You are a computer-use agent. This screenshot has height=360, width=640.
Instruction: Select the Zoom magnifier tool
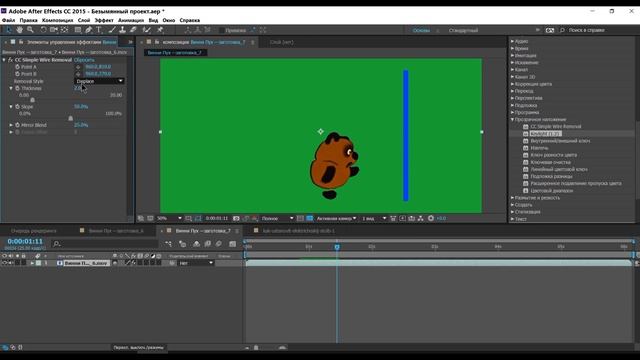30,30
